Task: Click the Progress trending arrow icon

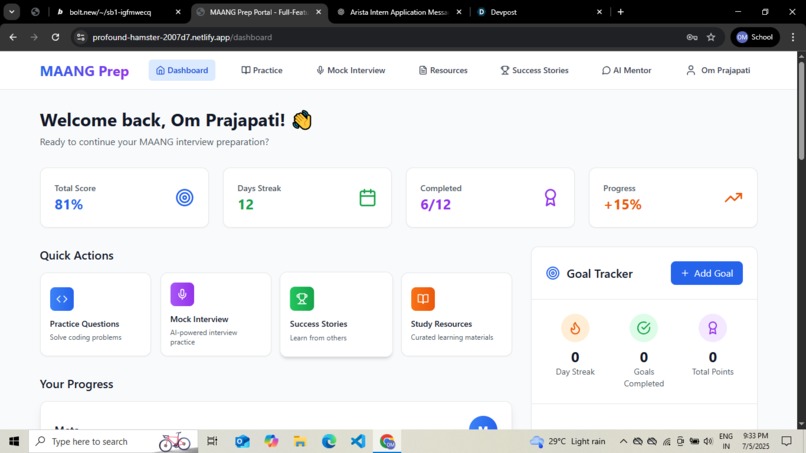Action: click(x=734, y=197)
